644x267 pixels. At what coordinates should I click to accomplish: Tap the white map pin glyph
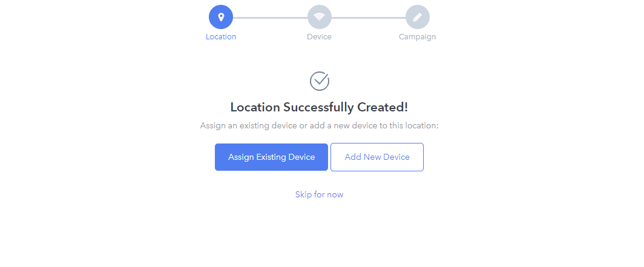click(221, 17)
